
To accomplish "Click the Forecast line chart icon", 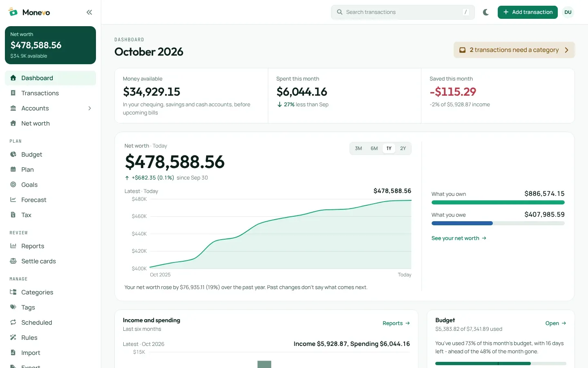I will pyautogui.click(x=13, y=200).
